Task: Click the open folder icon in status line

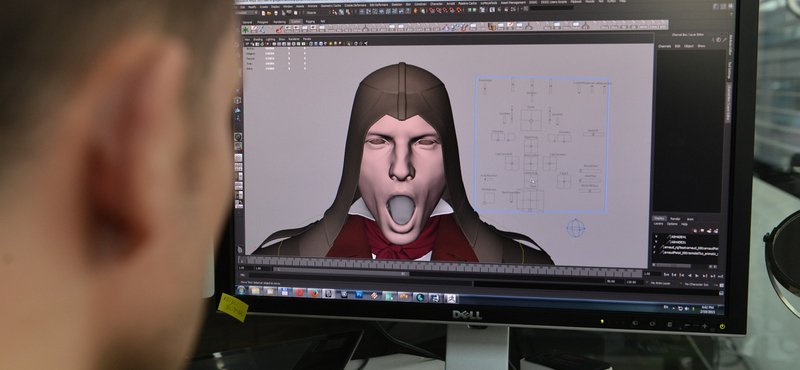Action: click(269, 13)
